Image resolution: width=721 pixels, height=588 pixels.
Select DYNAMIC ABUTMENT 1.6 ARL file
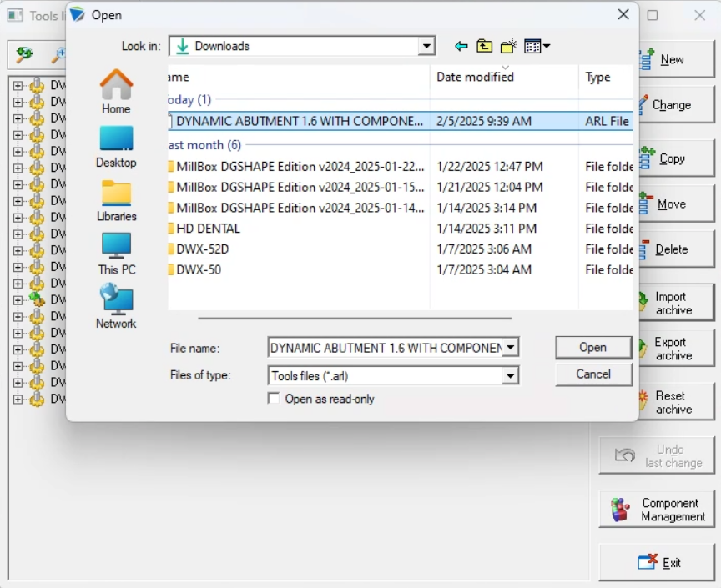click(400, 121)
